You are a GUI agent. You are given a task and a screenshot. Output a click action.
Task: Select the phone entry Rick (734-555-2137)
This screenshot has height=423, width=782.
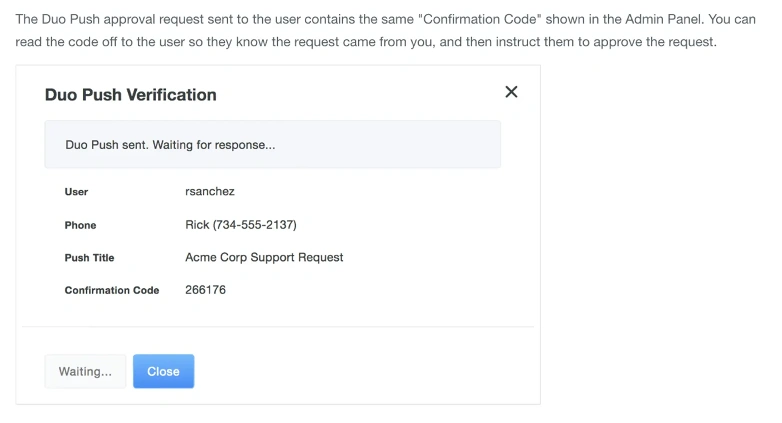point(241,224)
